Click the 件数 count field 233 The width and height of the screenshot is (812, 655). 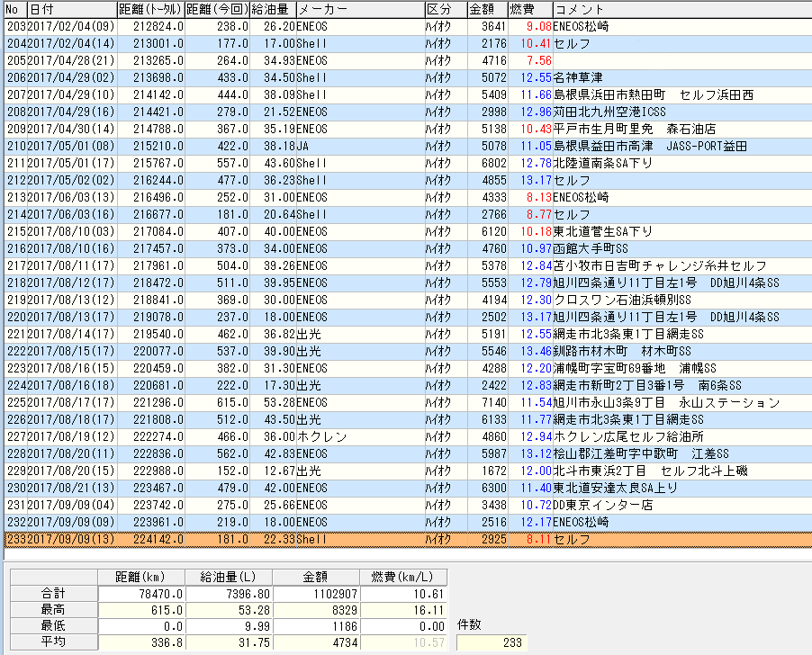492,642
